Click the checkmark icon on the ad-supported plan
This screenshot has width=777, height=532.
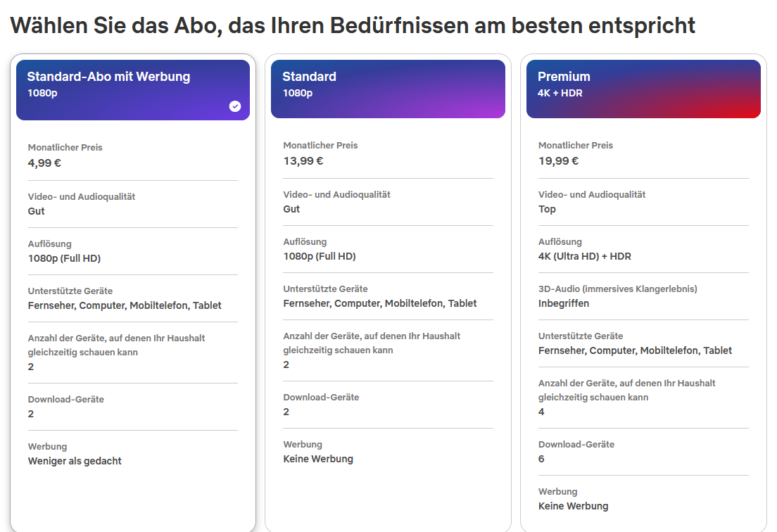tap(235, 106)
